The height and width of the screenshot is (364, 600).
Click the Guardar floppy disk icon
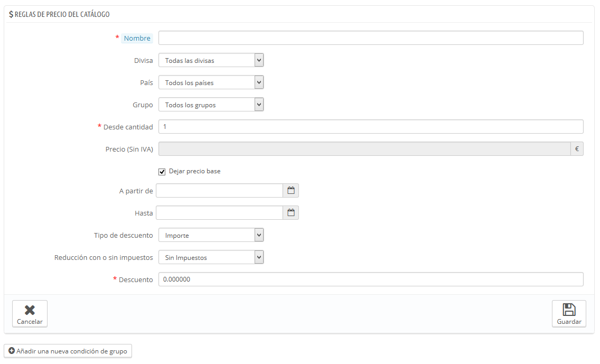click(x=569, y=310)
